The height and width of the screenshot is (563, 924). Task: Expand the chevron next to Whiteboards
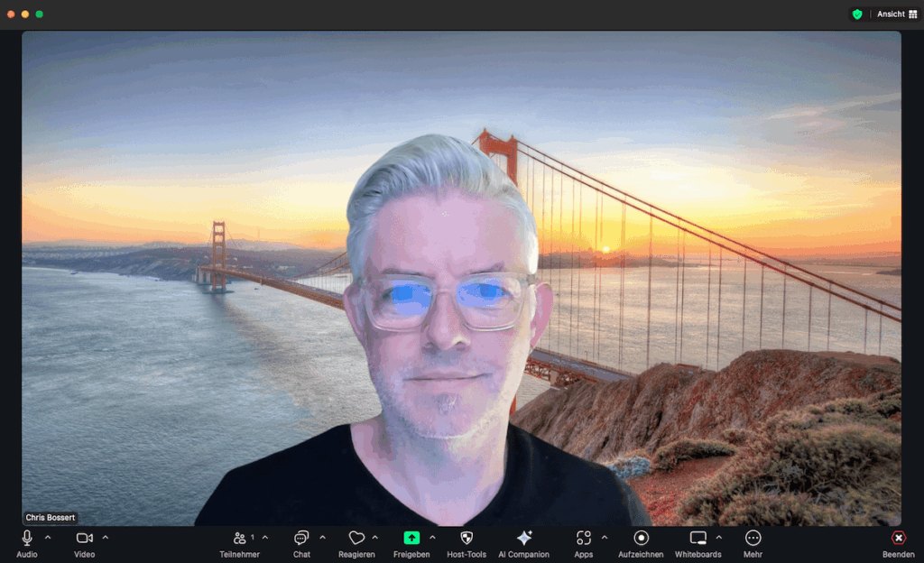[x=719, y=538]
